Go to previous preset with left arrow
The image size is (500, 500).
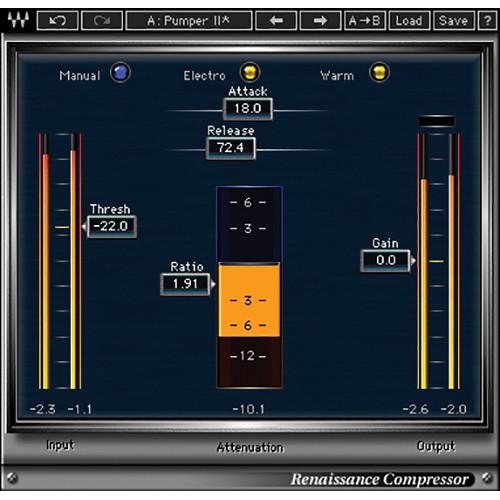pyautogui.click(x=276, y=21)
